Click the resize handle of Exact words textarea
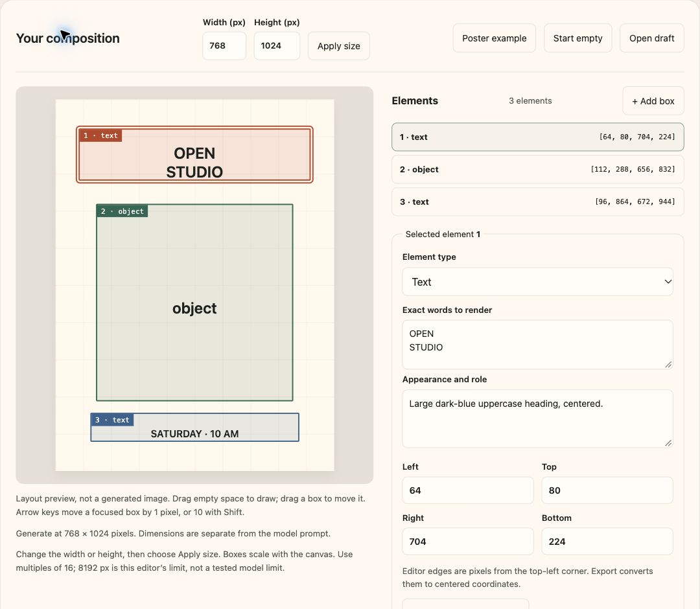 point(668,365)
